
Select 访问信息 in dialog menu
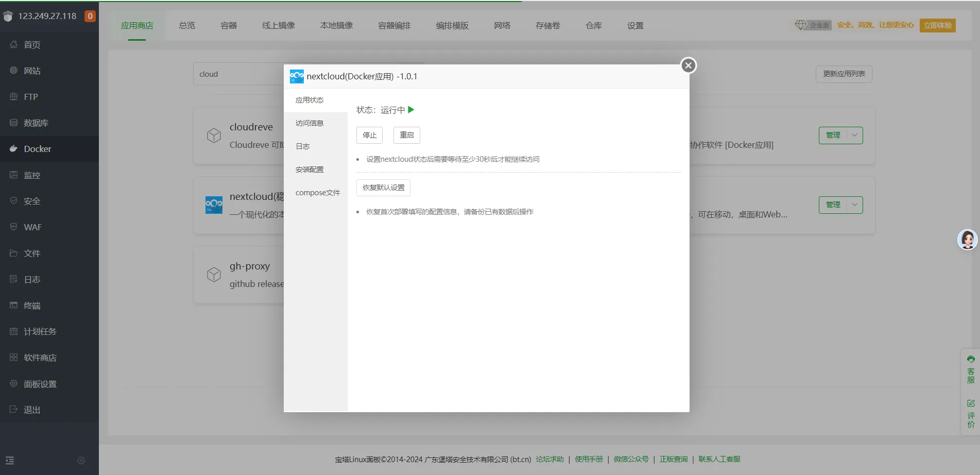pos(316,124)
